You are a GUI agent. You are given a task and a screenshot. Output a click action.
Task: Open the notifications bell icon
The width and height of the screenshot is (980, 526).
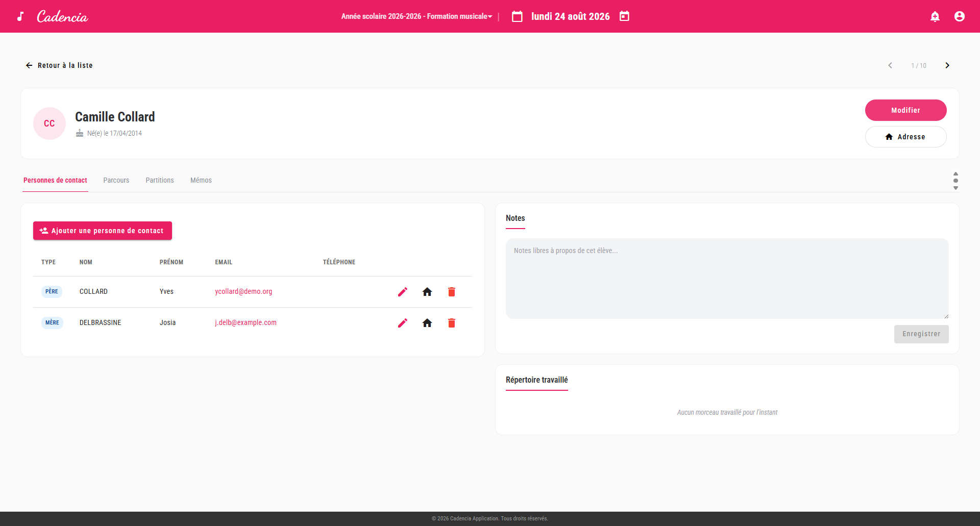coord(935,16)
